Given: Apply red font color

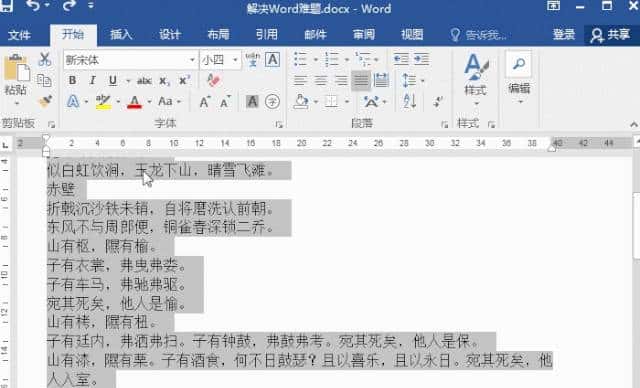Looking at the screenshot, I should click(134, 102).
